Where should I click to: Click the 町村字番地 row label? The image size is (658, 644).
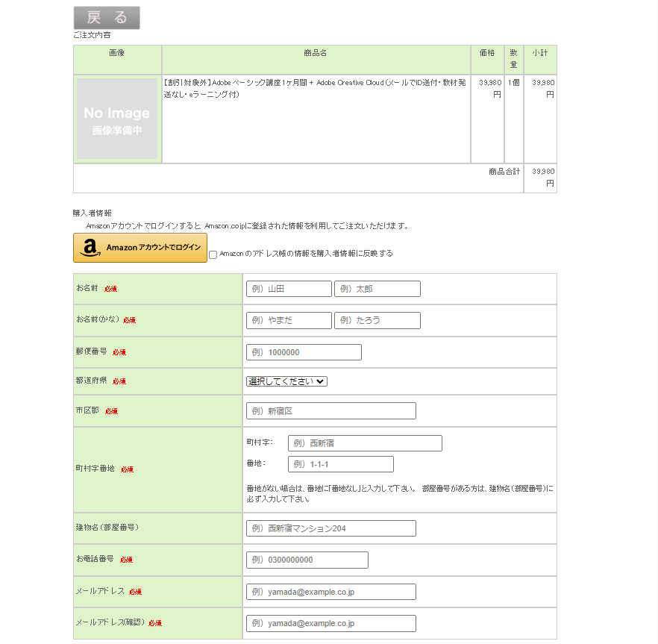pos(95,469)
